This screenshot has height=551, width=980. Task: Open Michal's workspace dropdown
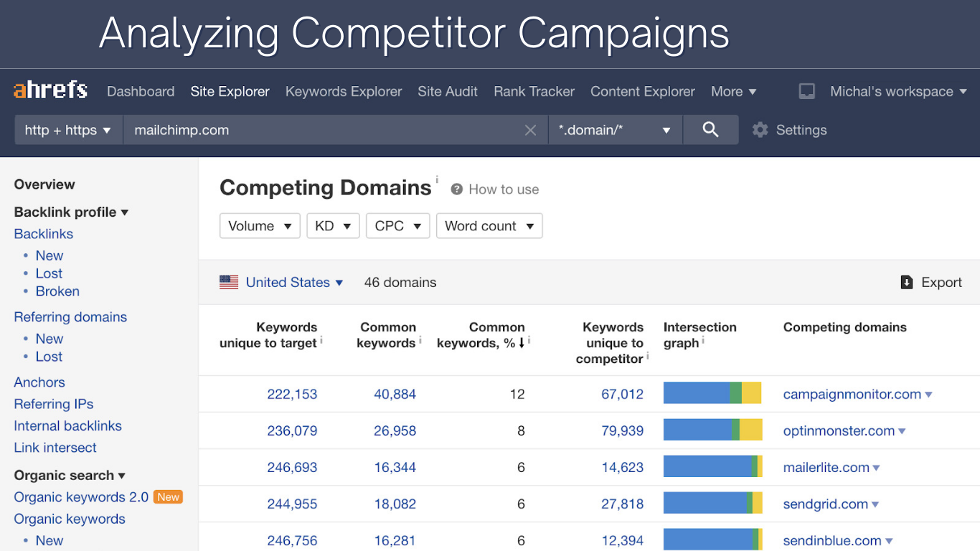click(x=899, y=91)
